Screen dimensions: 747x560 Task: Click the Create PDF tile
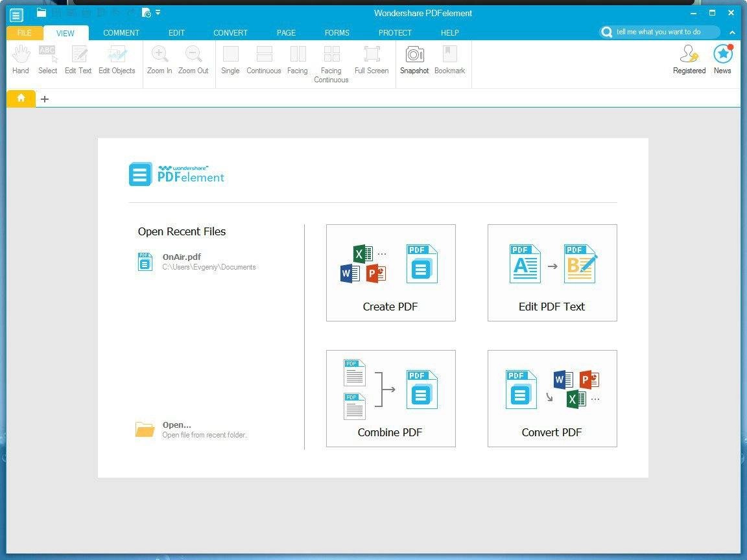[x=390, y=273]
